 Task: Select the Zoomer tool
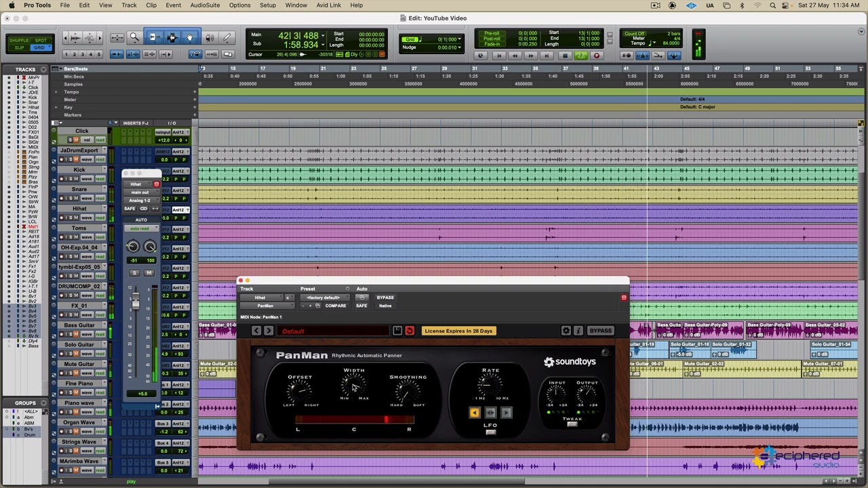(134, 37)
